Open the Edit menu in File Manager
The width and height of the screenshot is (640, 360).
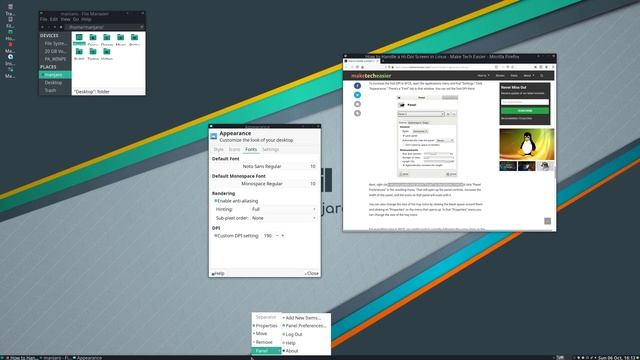pyautogui.click(x=54, y=19)
